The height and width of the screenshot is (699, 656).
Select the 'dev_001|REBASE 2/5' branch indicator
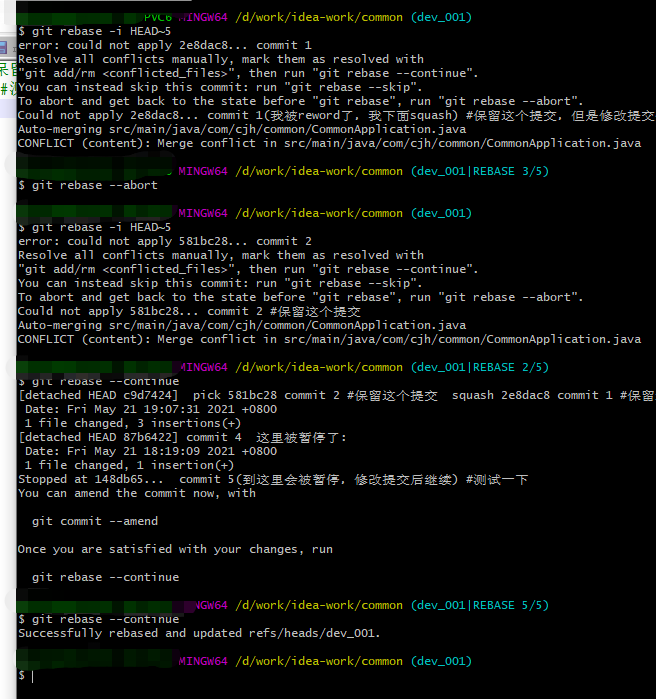point(480,368)
